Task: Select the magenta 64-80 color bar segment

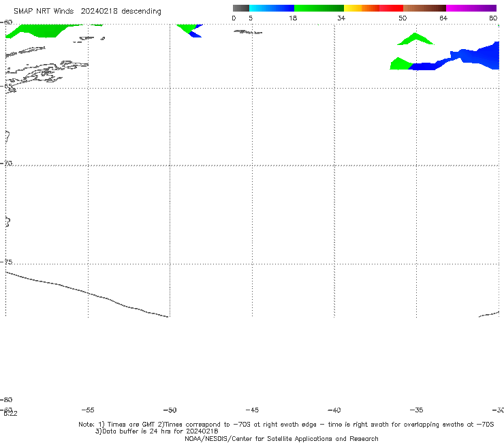Action: [x=471, y=8]
